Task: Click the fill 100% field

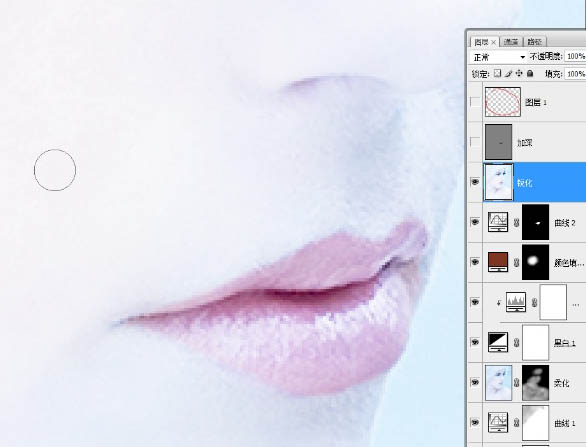Action: pos(576,74)
